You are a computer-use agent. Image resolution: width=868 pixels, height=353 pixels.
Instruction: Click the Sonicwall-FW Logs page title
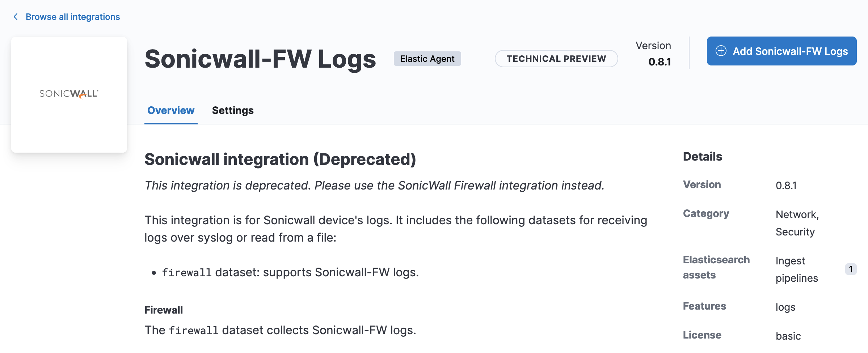(x=260, y=59)
